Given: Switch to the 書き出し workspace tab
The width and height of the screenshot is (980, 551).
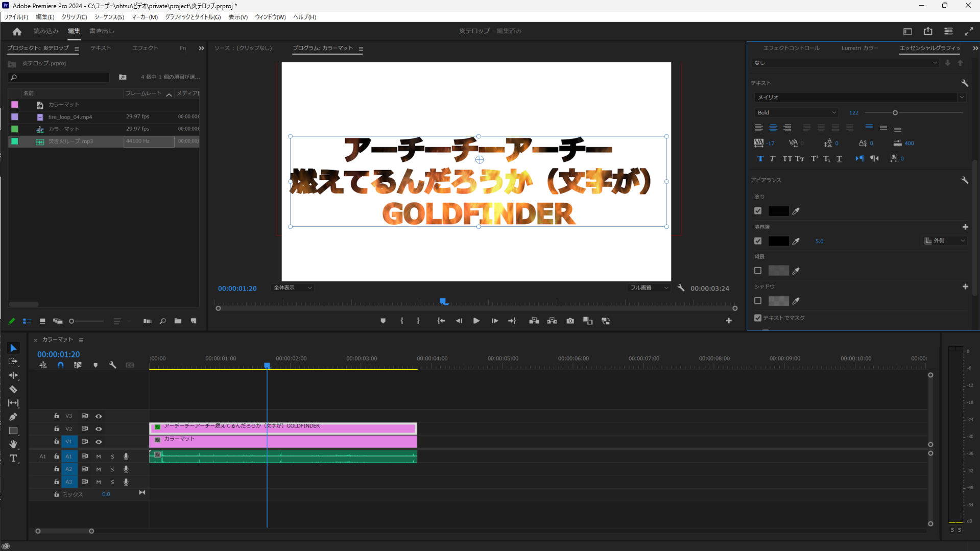Looking at the screenshot, I should [x=102, y=31].
